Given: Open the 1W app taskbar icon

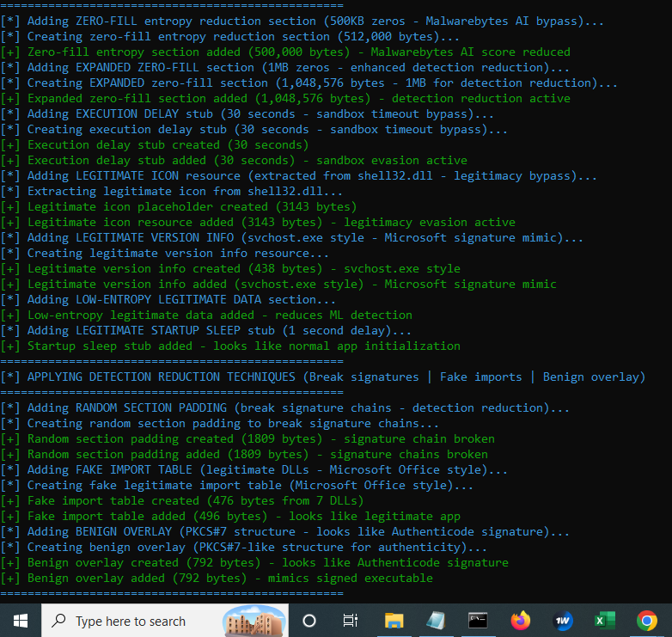Looking at the screenshot, I should coord(562,621).
